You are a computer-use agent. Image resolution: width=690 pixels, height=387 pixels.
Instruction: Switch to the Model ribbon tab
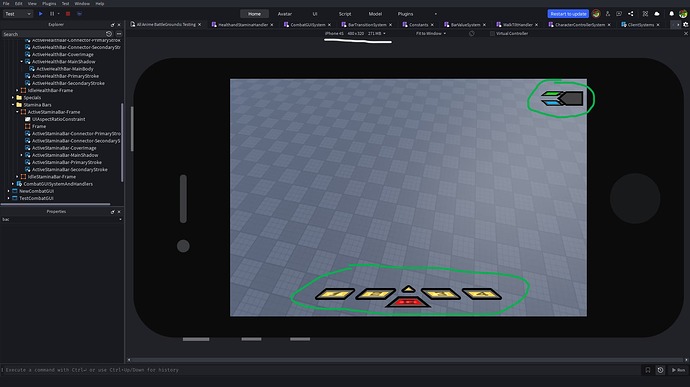375,14
